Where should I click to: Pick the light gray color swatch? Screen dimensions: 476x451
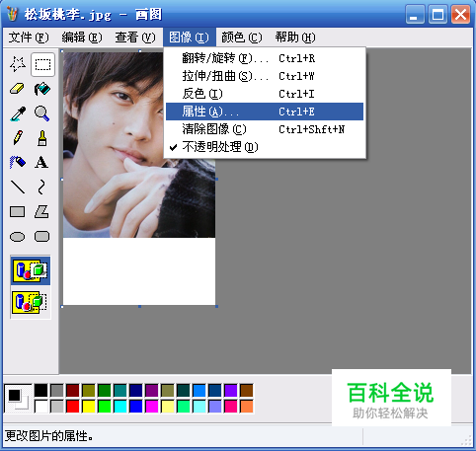click(x=57, y=407)
